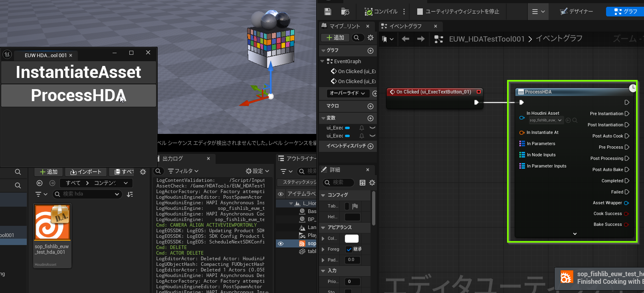
Task: Toggle visibility eye for the sop outliner item
Action: click(281, 243)
